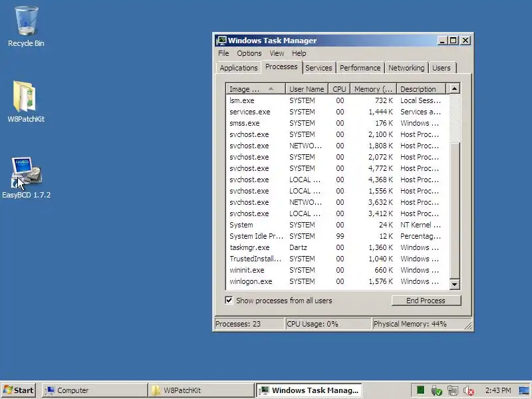Screen dimensions: 532x399
Task: Select svchost.exe row using 4,368 K
Action: point(337,180)
